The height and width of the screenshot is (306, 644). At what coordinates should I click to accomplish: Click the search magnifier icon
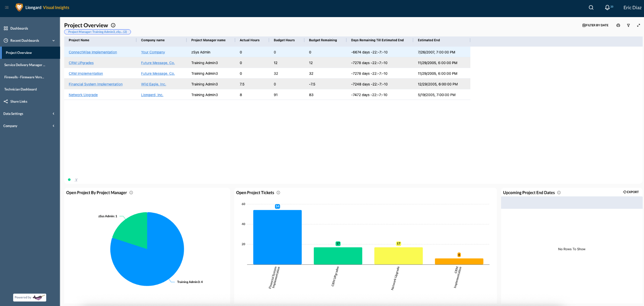pos(591,8)
